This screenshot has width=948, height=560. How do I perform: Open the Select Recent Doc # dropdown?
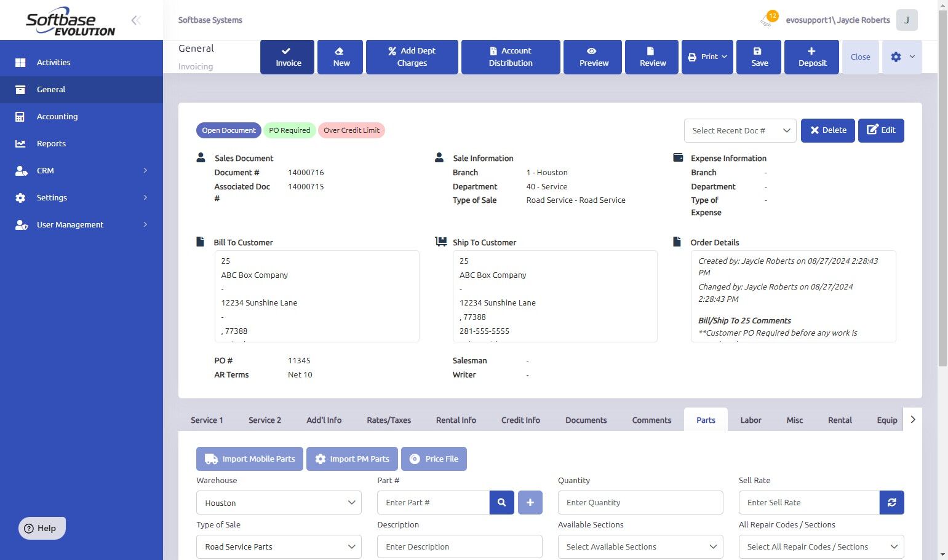(x=740, y=130)
